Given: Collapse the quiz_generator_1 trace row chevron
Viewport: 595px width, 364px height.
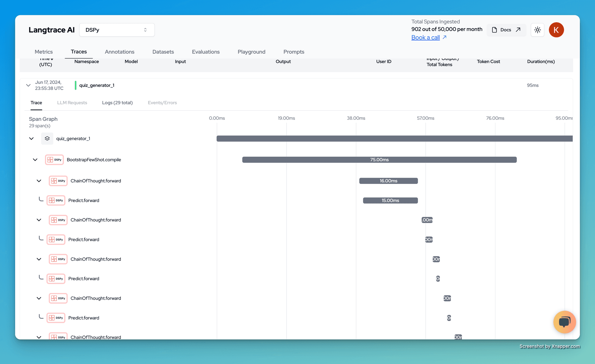Looking at the screenshot, I should coord(28,85).
